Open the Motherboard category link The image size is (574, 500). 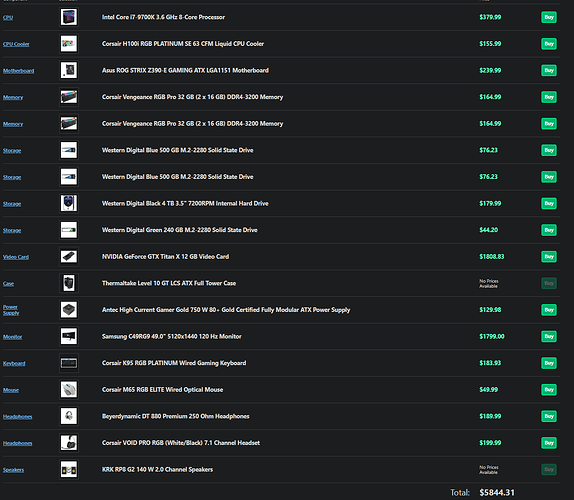18,71
